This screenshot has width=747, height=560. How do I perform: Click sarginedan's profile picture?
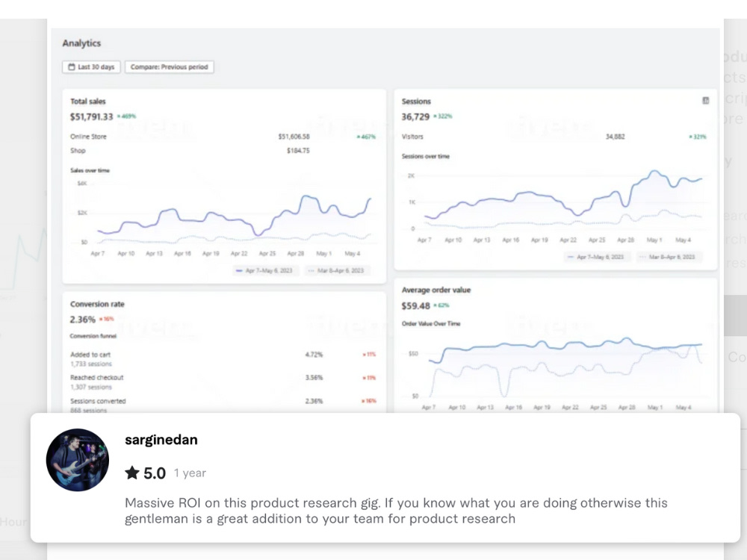[78, 460]
